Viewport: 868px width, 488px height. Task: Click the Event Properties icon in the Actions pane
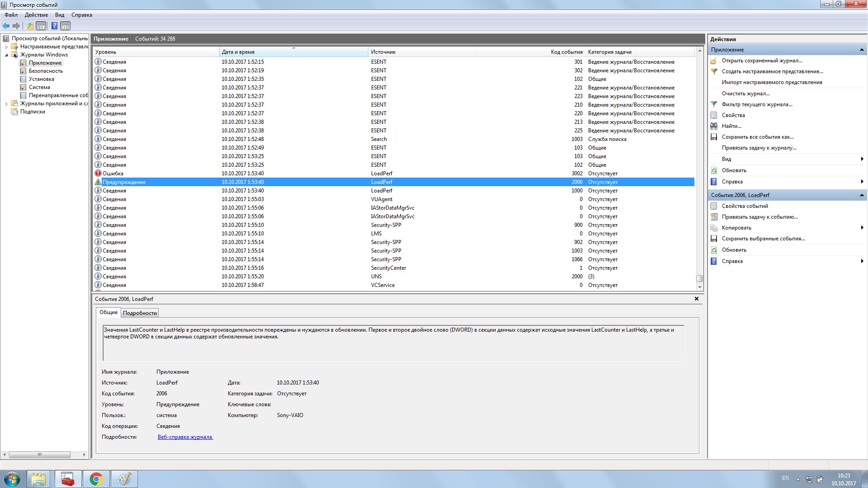tap(714, 206)
